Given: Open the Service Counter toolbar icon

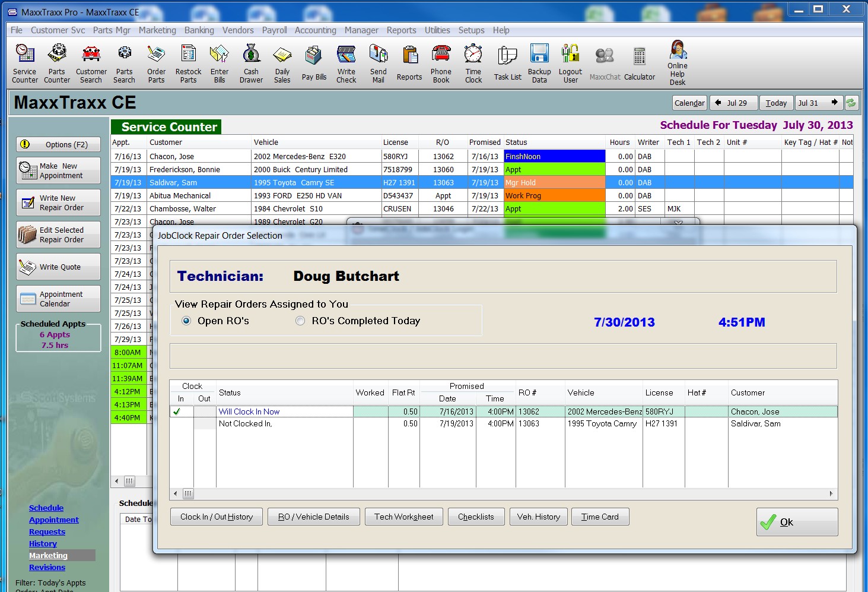Looking at the screenshot, I should point(25,64).
